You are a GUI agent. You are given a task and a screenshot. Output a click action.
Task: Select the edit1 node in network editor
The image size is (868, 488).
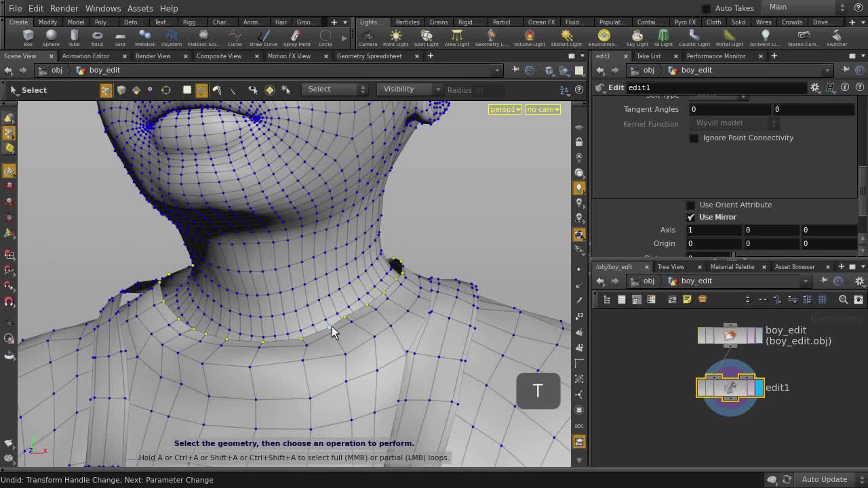click(x=729, y=388)
